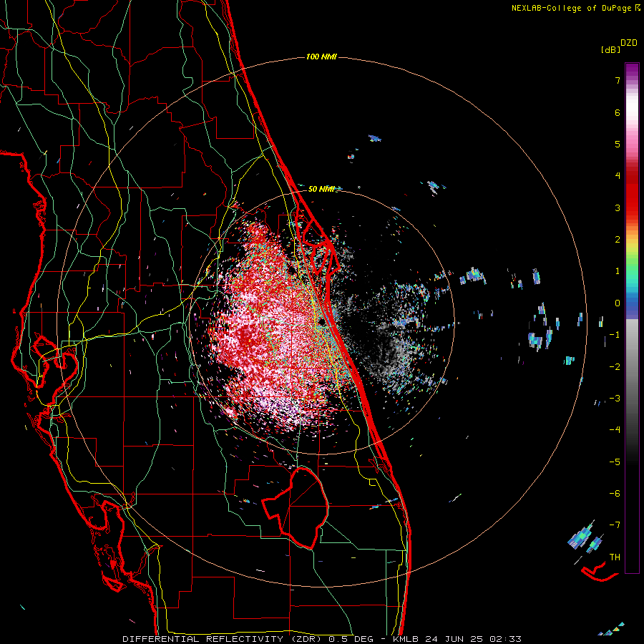Click the [dB] units label
The width and height of the screenshot is (644, 644).
tap(611, 50)
